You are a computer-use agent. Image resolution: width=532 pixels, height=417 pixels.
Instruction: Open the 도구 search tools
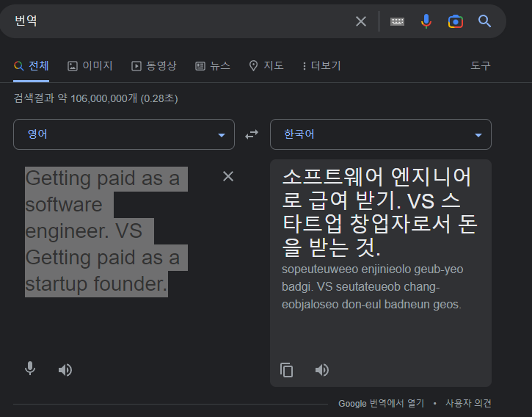click(x=481, y=65)
